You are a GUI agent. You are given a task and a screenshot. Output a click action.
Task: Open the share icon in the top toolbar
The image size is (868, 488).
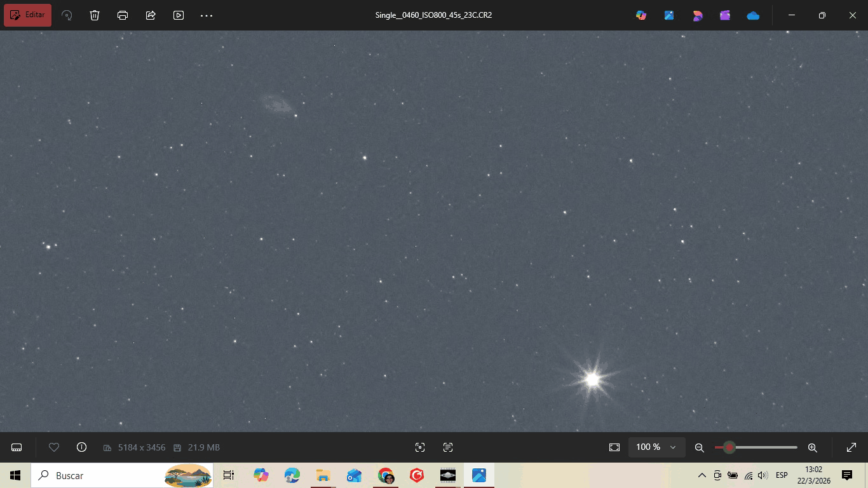(151, 15)
